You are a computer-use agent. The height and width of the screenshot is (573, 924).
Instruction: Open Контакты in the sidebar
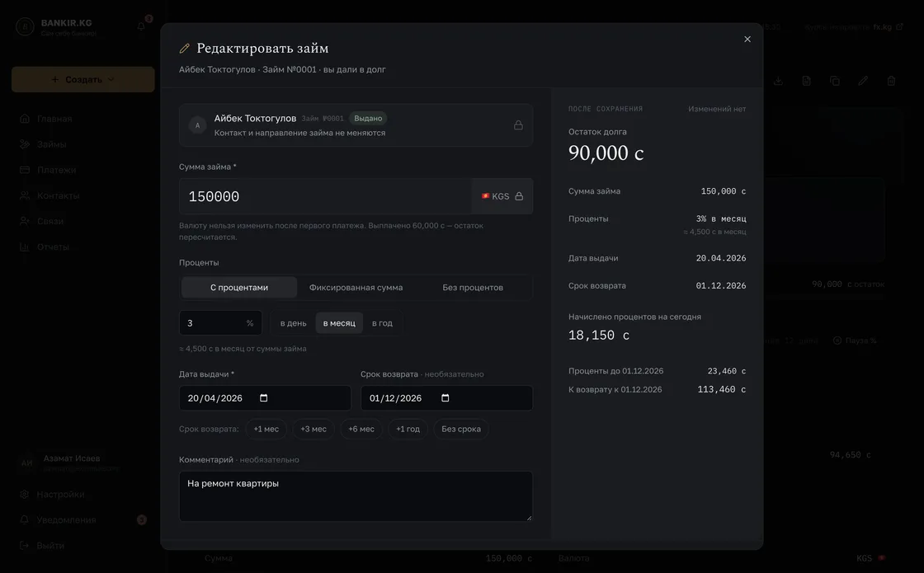83,195
